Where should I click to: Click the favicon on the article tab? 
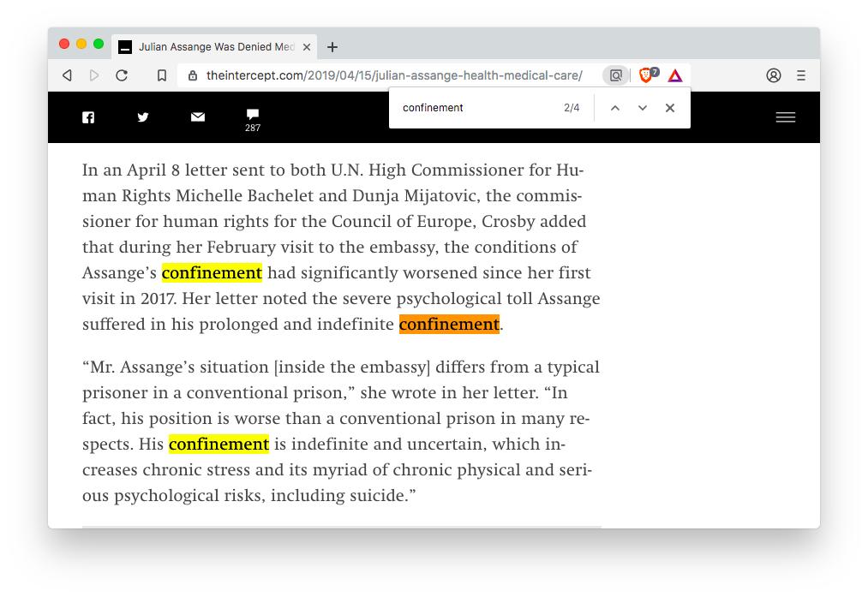126,47
